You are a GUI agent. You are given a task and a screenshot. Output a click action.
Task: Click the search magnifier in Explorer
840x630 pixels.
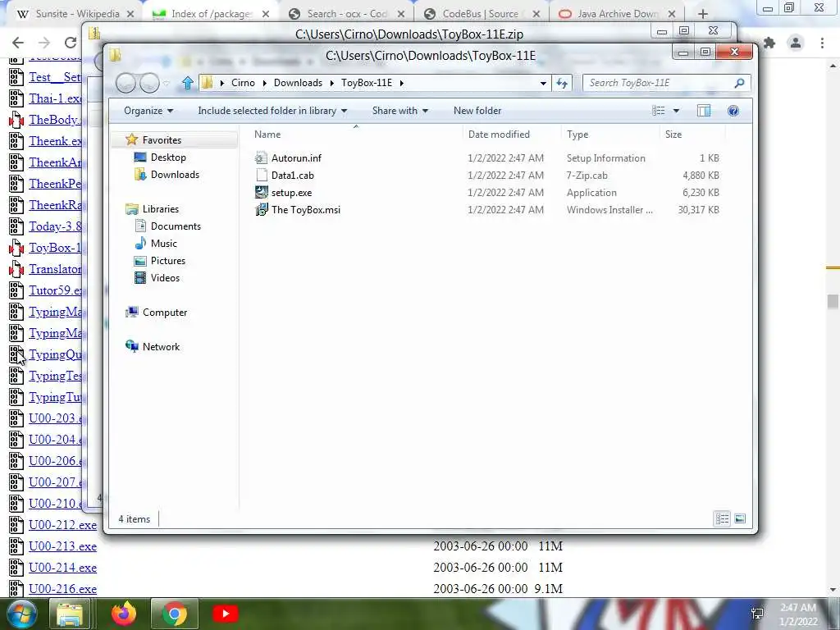(x=739, y=83)
